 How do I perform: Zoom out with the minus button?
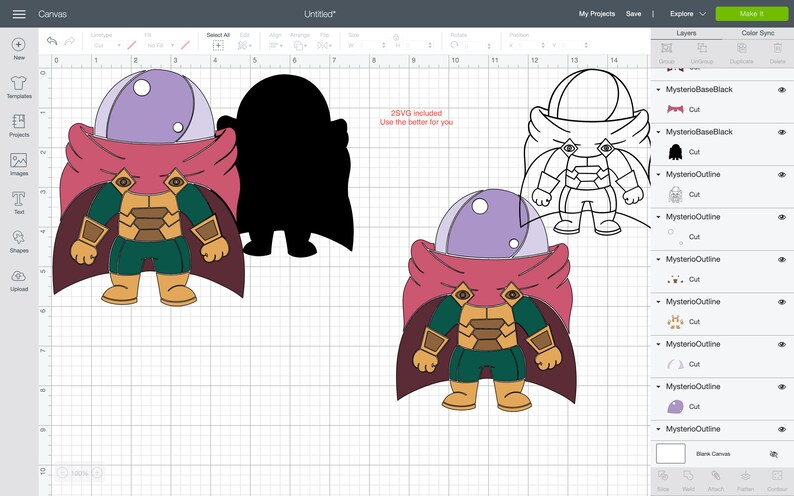coord(62,473)
